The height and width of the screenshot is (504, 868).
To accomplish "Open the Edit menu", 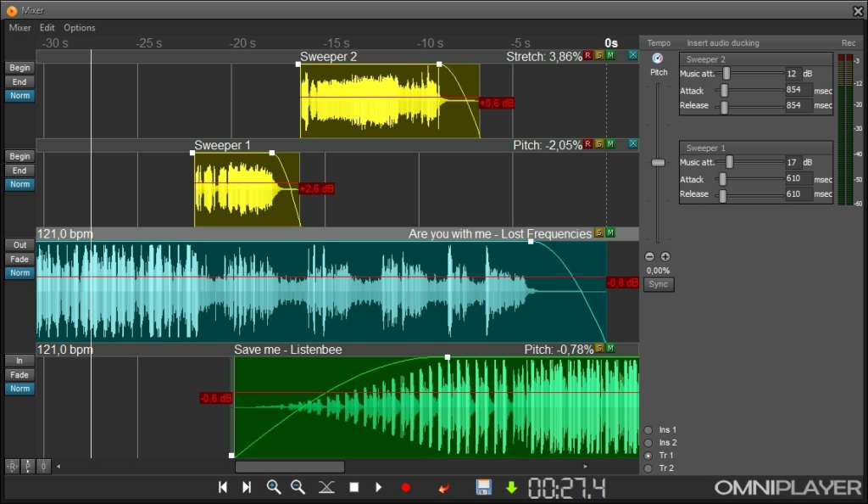I will (47, 28).
